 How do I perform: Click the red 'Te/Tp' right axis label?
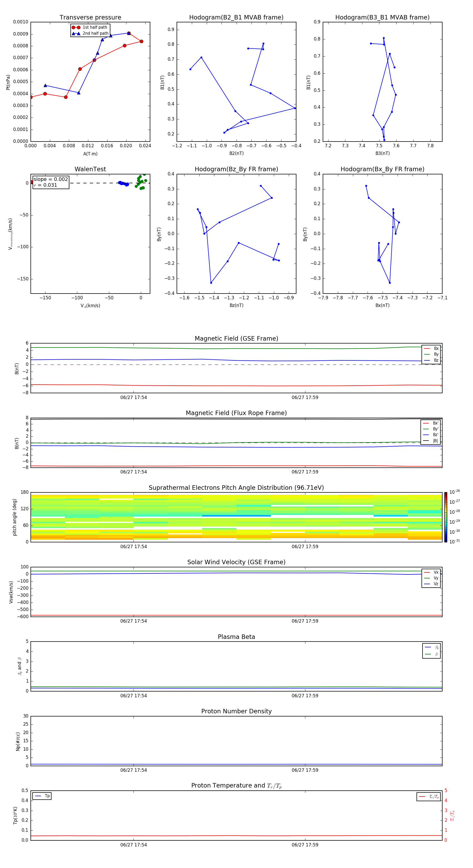pyautogui.click(x=453, y=815)
